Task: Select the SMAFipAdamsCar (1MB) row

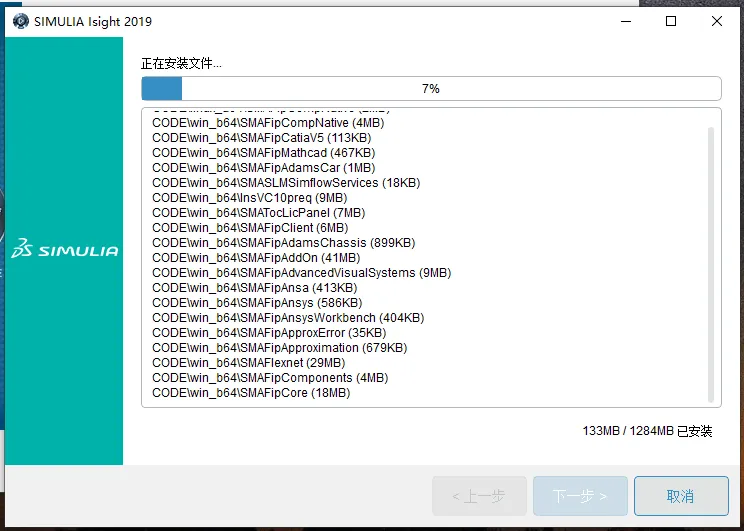Action: (x=263, y=168)
